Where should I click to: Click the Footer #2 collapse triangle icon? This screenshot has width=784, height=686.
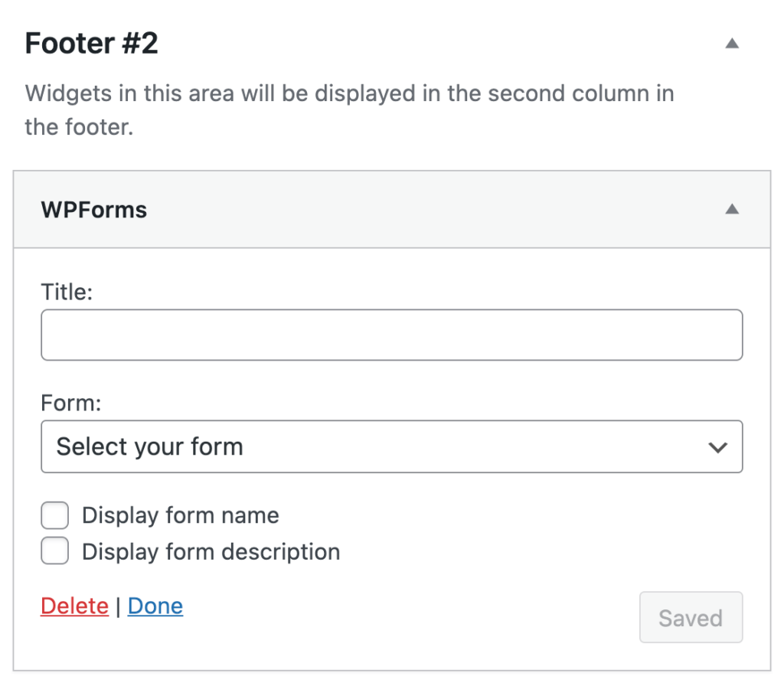733,44
